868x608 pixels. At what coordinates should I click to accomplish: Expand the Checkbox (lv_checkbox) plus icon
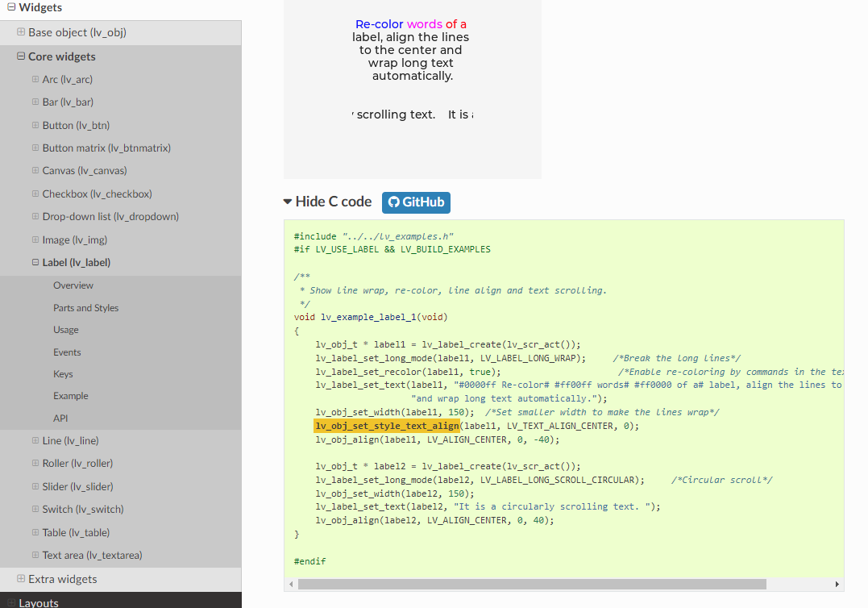point(35,194)
